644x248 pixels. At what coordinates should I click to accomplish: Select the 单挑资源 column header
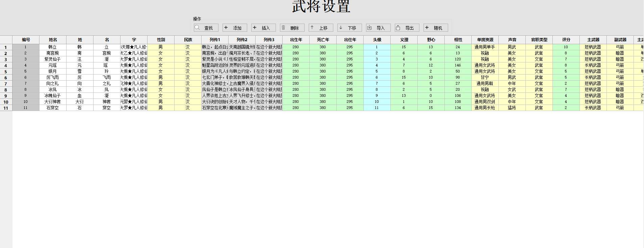[x=485, y=40]
